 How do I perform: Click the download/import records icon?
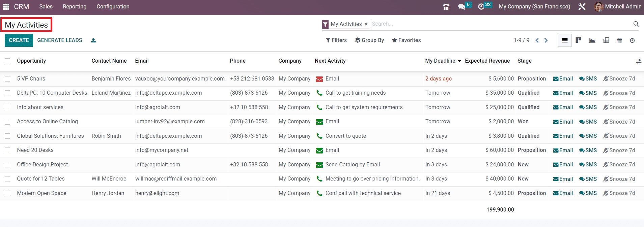point(93,40)
